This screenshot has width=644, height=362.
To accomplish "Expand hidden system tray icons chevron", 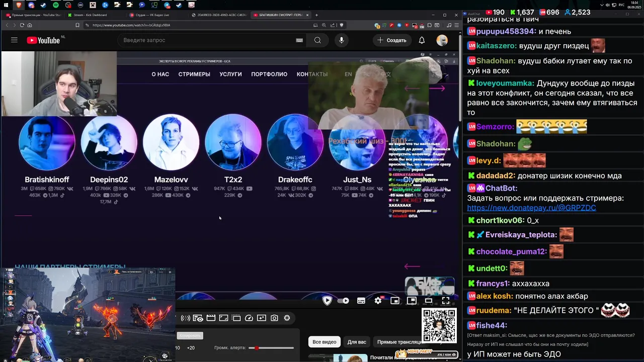I will click(602, 5).
